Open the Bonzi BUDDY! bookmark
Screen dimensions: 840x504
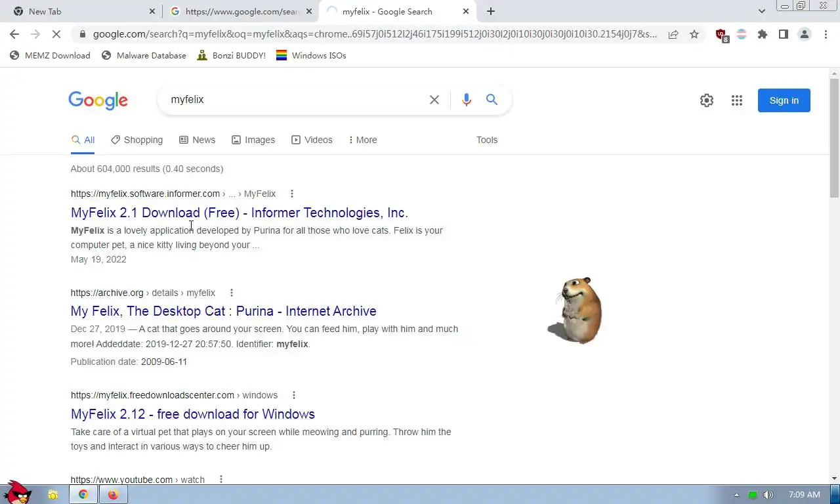tap(232, 55)
